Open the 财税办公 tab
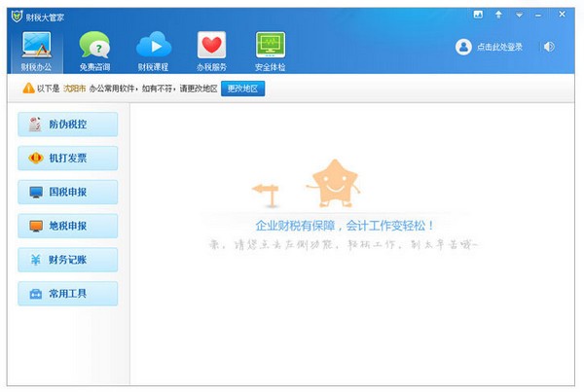The image size is (584, 392). coord(36,52)
